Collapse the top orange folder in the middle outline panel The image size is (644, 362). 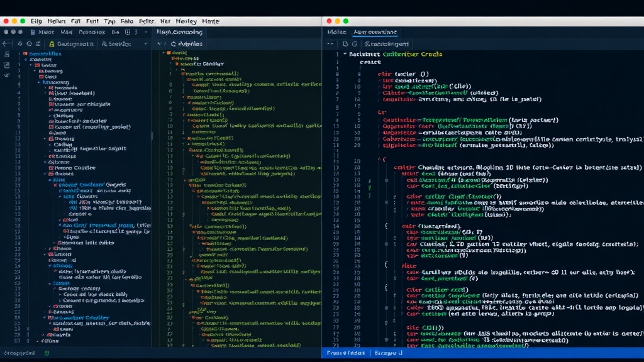click(164, 53)
